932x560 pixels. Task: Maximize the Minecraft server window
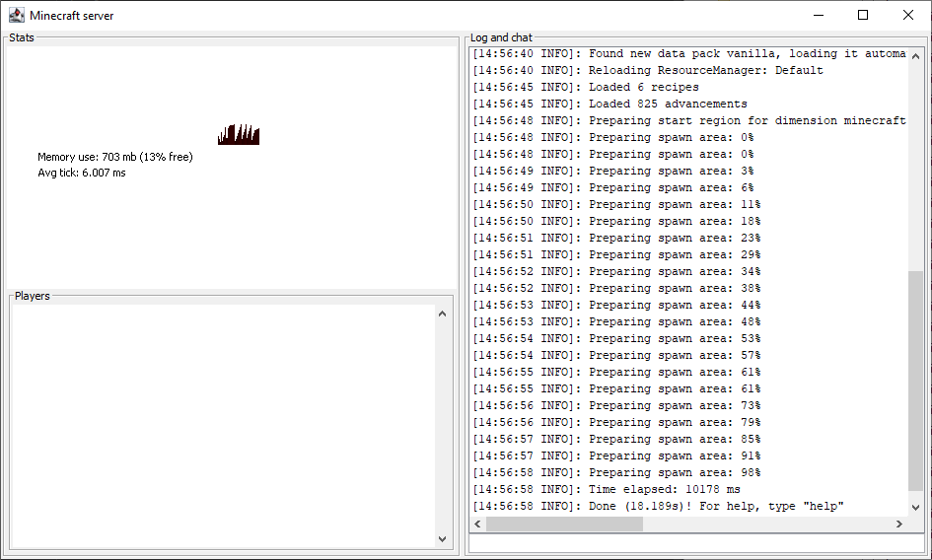click(863, 15)
